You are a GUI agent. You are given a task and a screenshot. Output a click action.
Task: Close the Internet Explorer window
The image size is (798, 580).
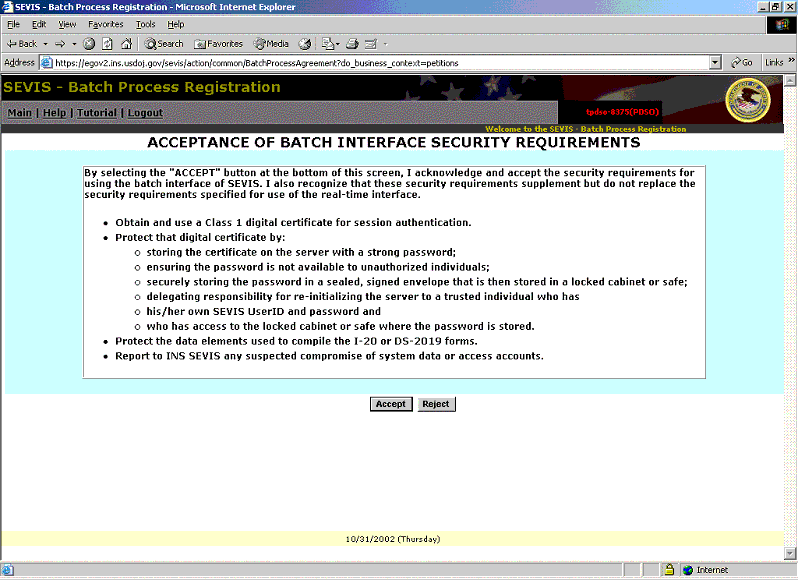tap(788, 7)
